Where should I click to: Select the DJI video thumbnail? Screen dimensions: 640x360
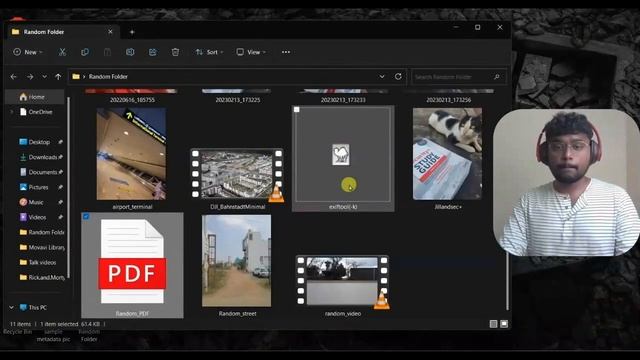pyautogui.click(x=237, y=174)
